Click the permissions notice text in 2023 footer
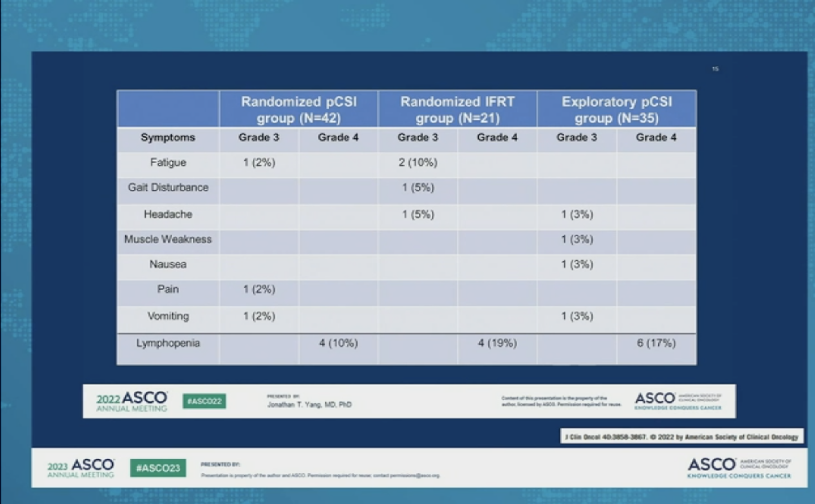The height and width of the screenshot is (504, 815). (320, 475)
